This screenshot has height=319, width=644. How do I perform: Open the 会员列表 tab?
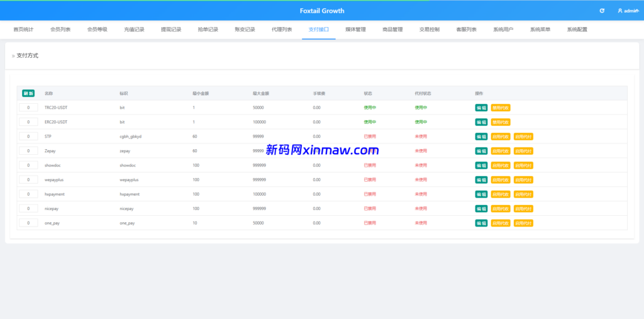[x=60, y=30]
